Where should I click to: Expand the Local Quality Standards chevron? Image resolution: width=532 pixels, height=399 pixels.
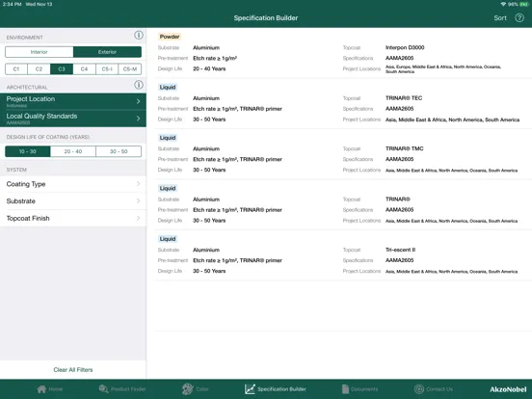[138, 119]
